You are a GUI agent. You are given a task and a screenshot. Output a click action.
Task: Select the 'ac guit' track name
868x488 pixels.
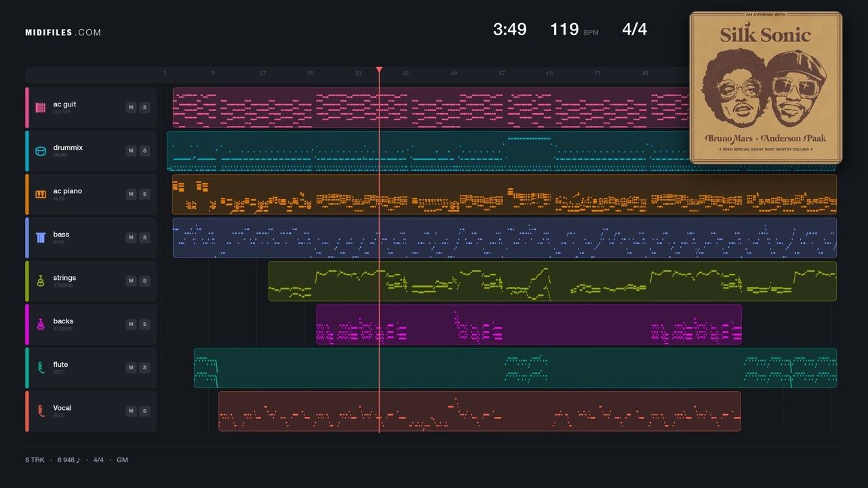tap(64, 104)
